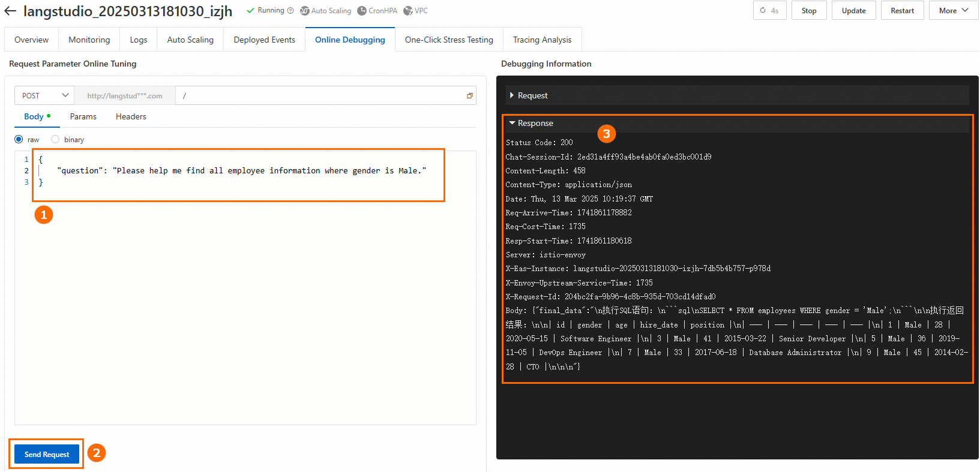Click the 4s auto-refresh icon button

(769, 11)
